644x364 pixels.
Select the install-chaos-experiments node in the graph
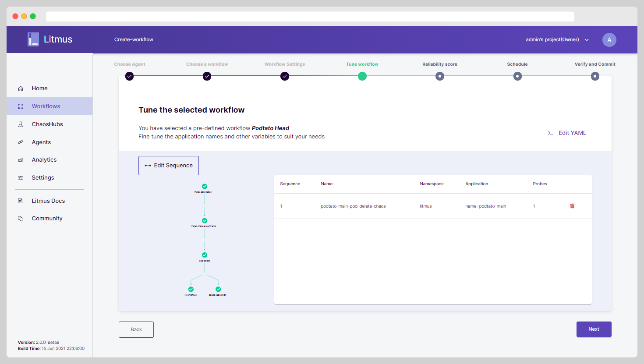click(x=205, y=221)
